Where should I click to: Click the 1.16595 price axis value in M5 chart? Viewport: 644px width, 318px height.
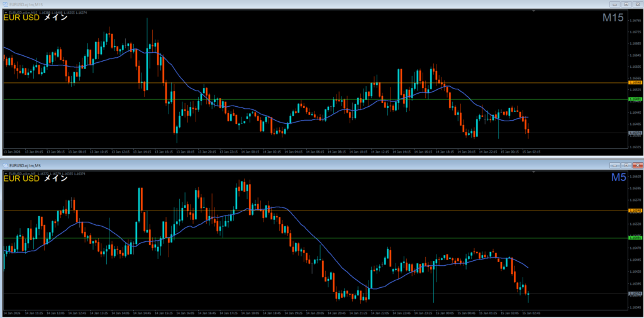coord(635,189)
